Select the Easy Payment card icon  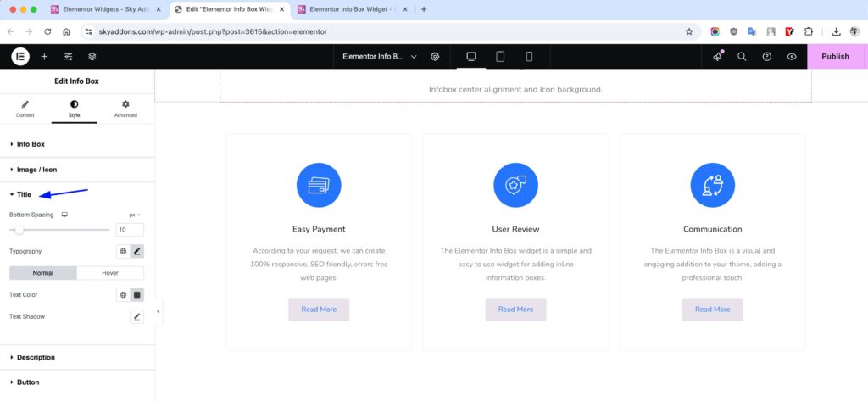319,186
